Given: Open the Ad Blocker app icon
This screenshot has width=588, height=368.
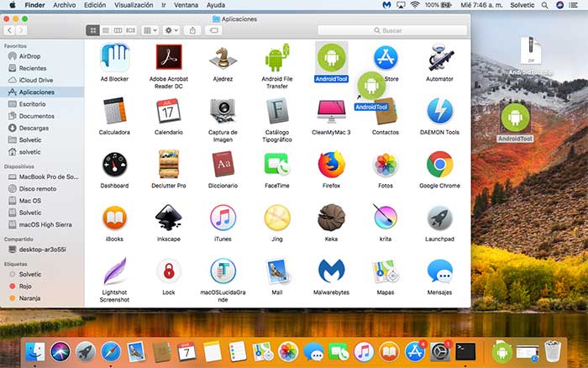Looking at the screenshot, I should [x=115, y=57].
